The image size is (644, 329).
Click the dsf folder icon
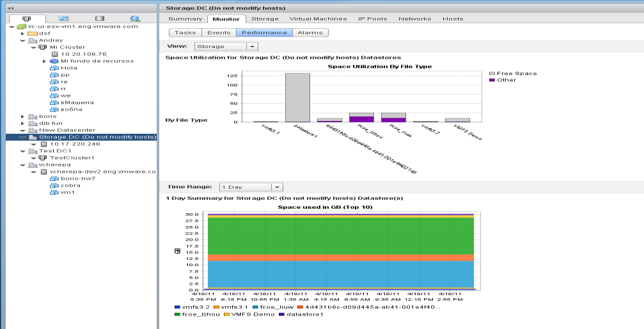[x=33, y=33]
